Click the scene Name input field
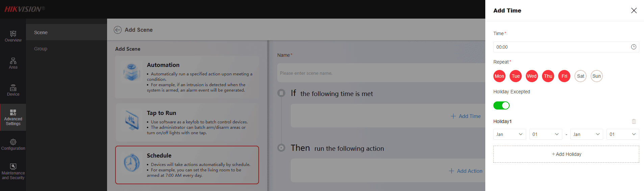644x191 pixels. 381,73
